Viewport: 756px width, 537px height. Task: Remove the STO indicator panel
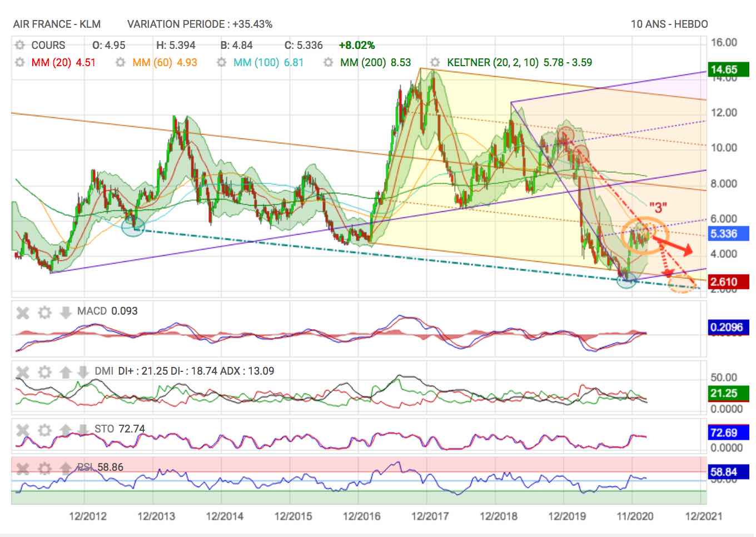click(22, 430)
